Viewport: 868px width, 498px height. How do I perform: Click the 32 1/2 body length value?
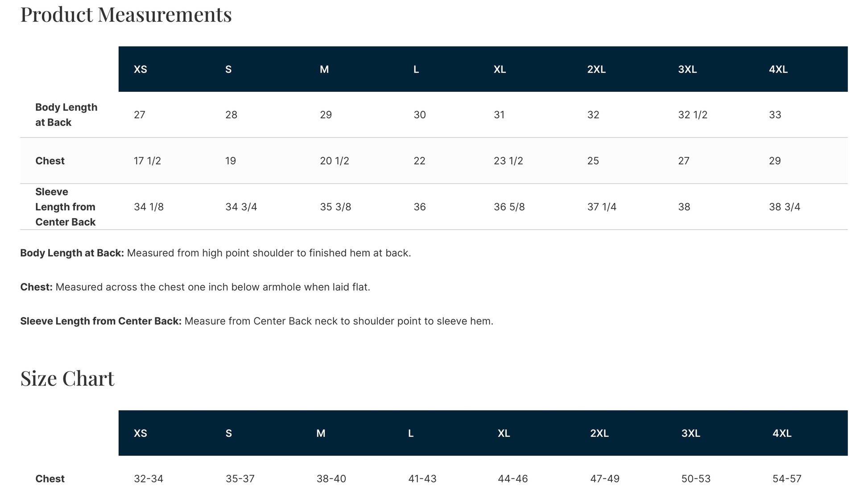(x=692, y=115)
